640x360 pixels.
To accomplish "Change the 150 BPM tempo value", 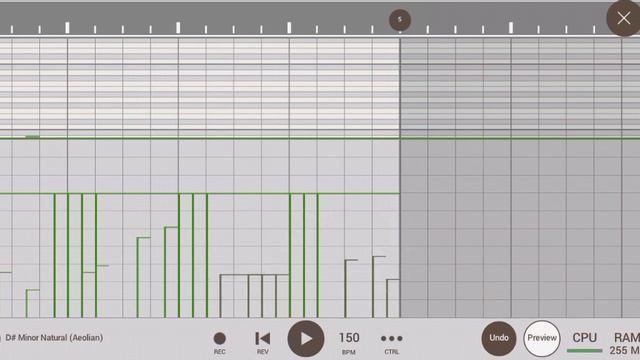I will point(349,342).
